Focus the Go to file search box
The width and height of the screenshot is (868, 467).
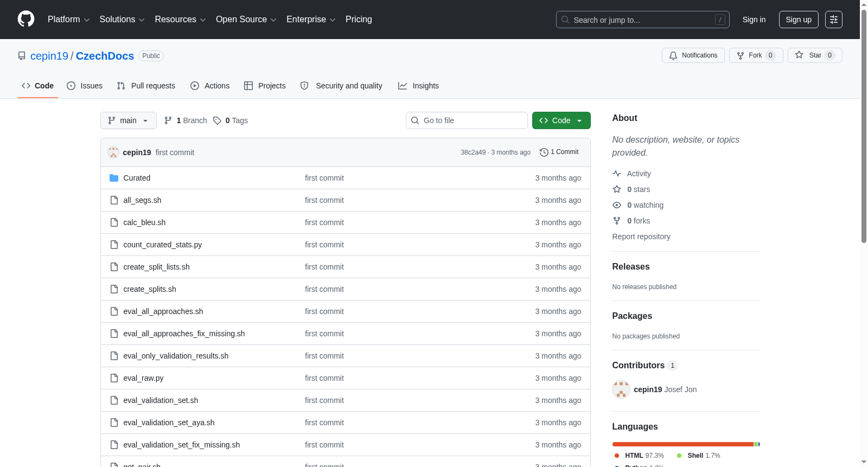467,120
